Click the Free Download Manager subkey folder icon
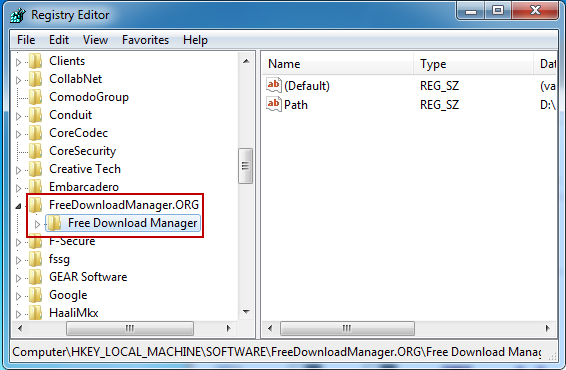Screen dimensions: 566x370 tap(54, 223)
